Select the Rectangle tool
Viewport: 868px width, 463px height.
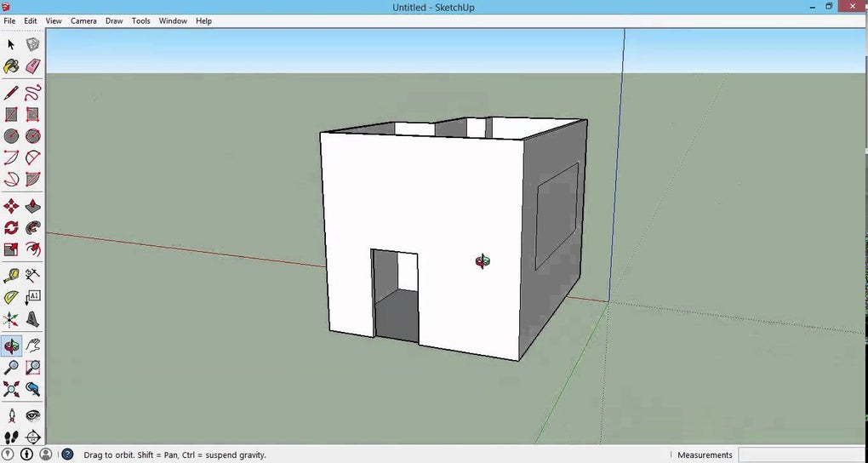pos(11,114)
